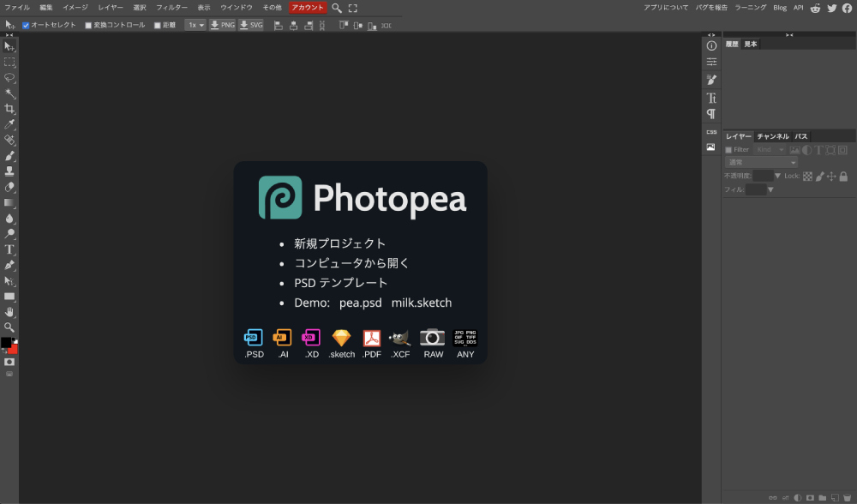Open Photopea's Reddit page icon
Screen dimensions: 857x504
815,9
